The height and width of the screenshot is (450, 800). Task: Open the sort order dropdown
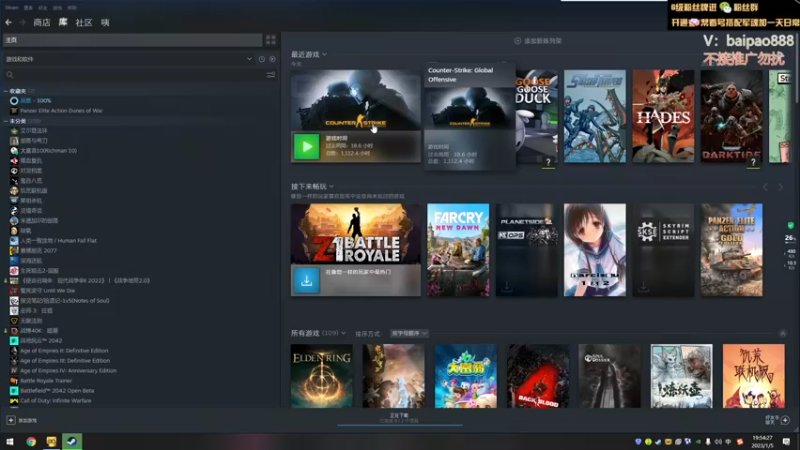coord(409,334)
